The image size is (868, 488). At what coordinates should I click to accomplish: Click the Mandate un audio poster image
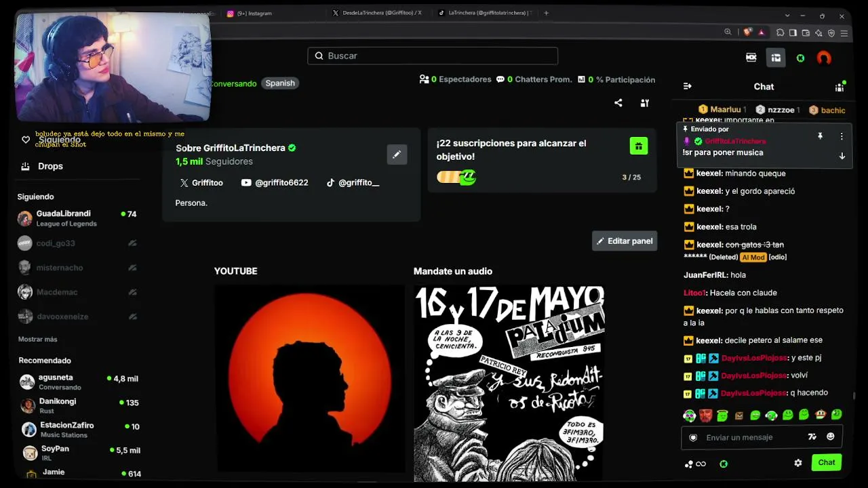509,383
